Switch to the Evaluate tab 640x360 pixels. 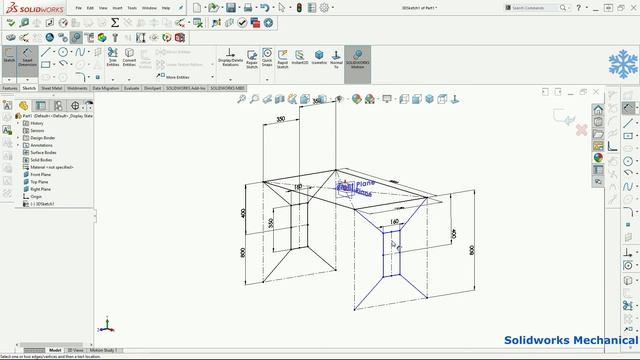131,88
